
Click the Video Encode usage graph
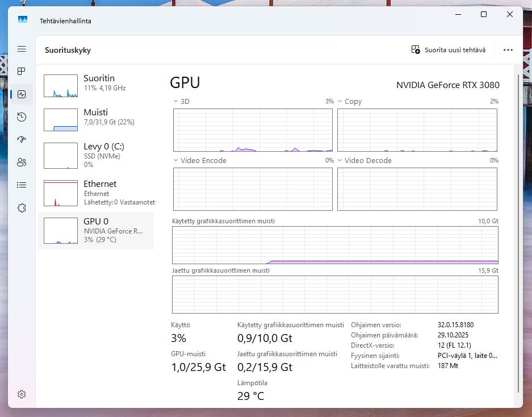[253, 189]
